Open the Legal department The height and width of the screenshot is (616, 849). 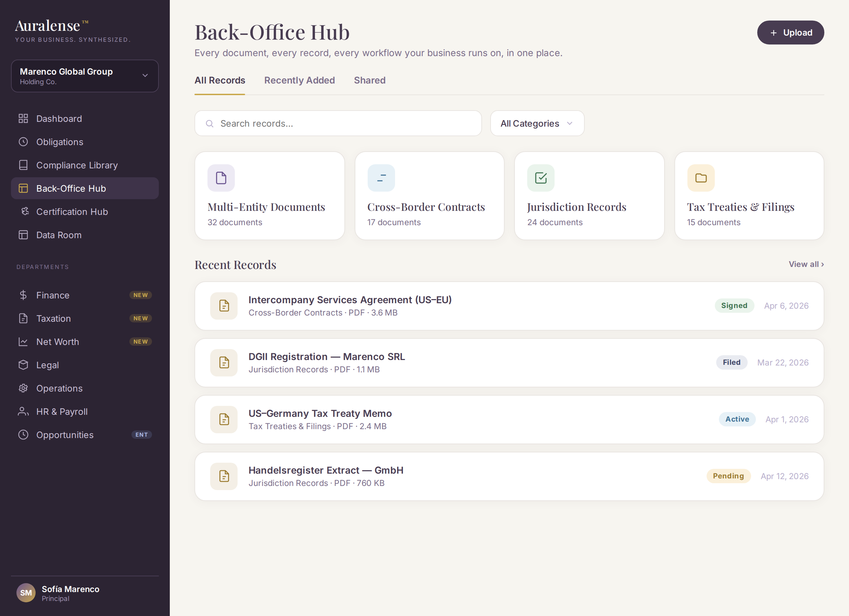coord(85,365)
